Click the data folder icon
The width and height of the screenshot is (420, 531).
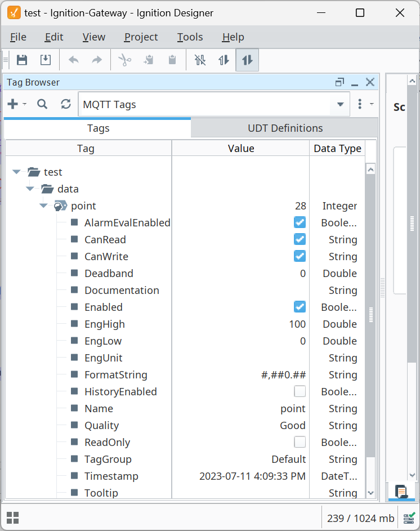pyautogui.click(x=47, y=189)
